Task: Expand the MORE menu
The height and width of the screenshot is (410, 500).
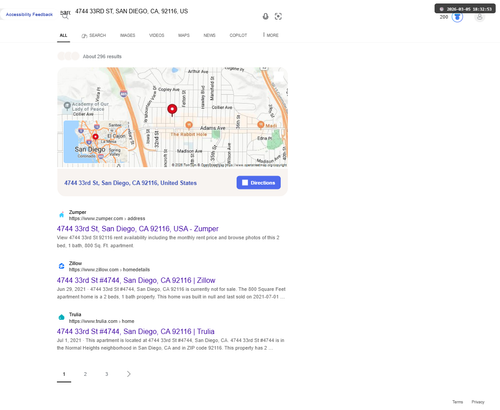Action: (271, 35)
